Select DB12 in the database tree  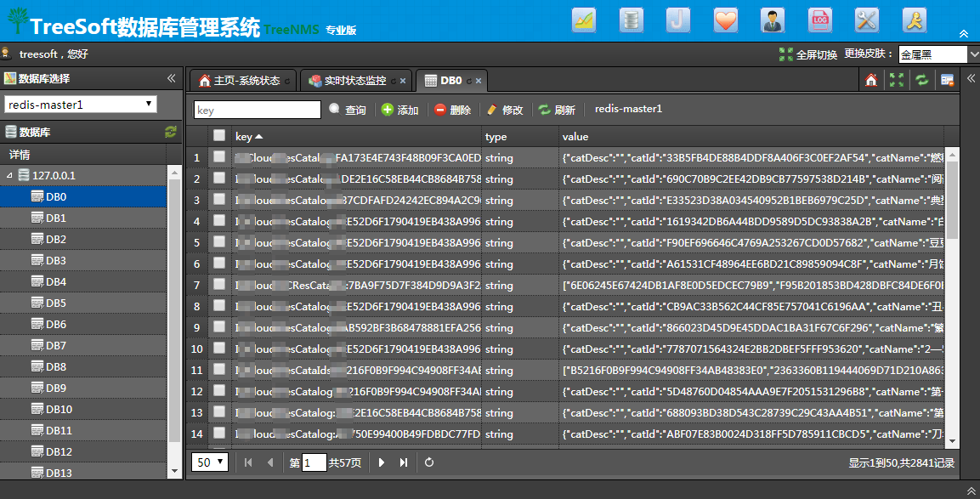[x=83, y=451]
